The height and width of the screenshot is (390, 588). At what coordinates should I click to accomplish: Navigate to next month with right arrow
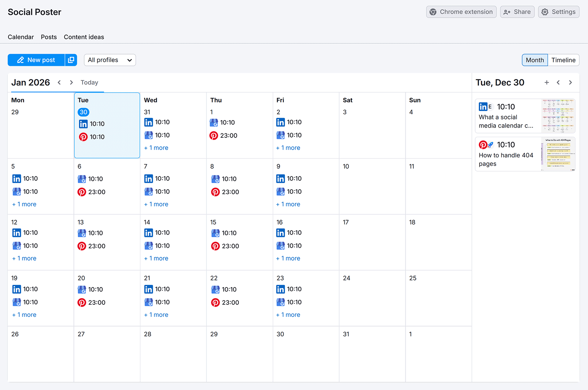click(x=71, y=82)
